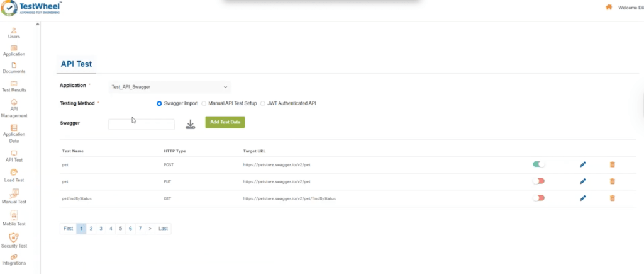Select Manual API Test Setup radio option

coord(204,103)
